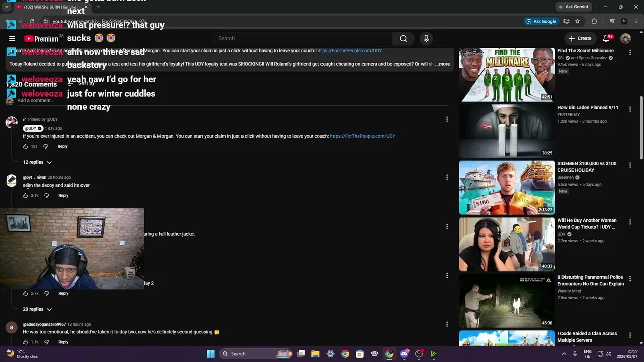Like the pinned UDY comment
The width and height of the screenshot is (644, 362).
click(25, 146)
